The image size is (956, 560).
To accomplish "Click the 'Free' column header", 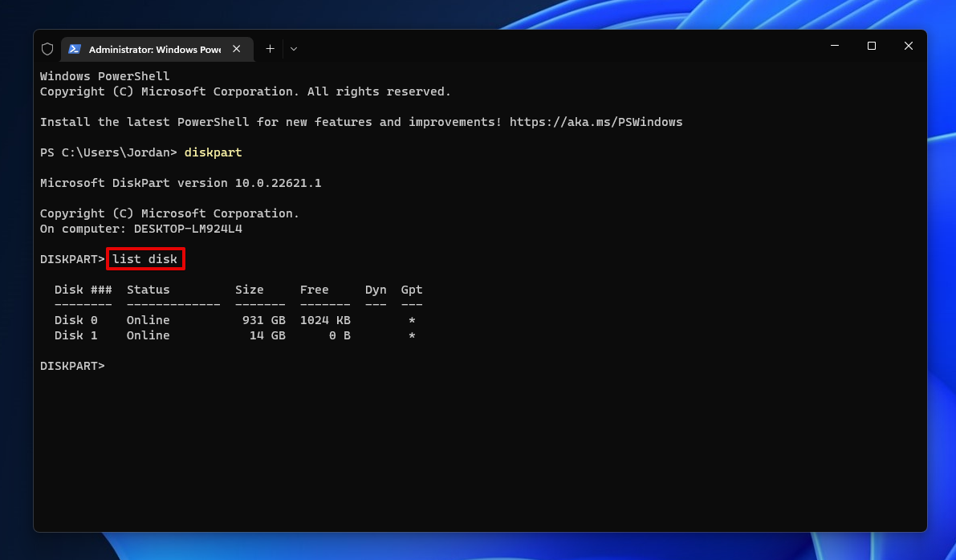I will pyautogui.click(x=314, y=290).
